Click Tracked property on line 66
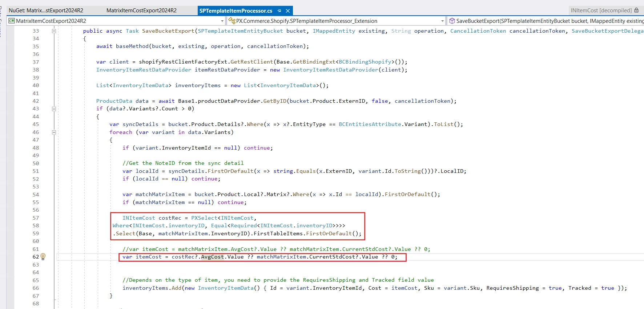Screen dimensions: 644x309 pos(580,288)
